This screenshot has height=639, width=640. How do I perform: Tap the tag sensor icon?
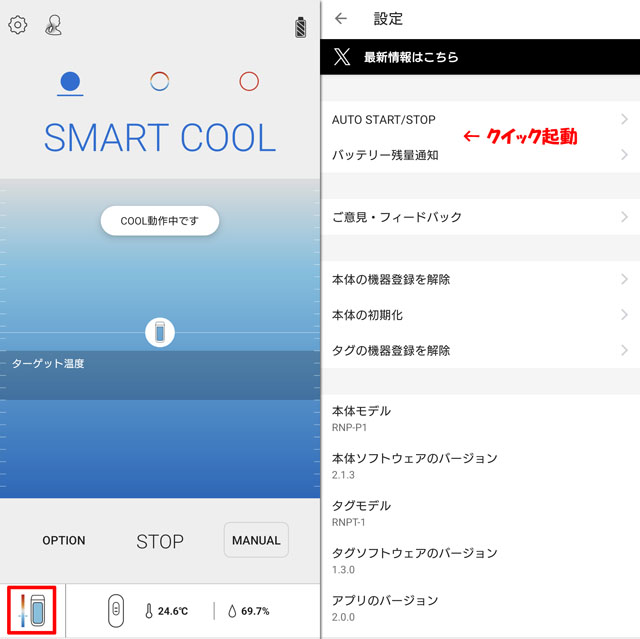116,610
